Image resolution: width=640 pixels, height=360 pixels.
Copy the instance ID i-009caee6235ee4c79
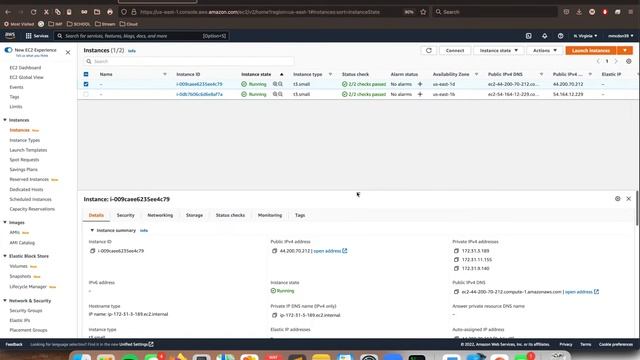pyautogui.click(x=93, y=251)
